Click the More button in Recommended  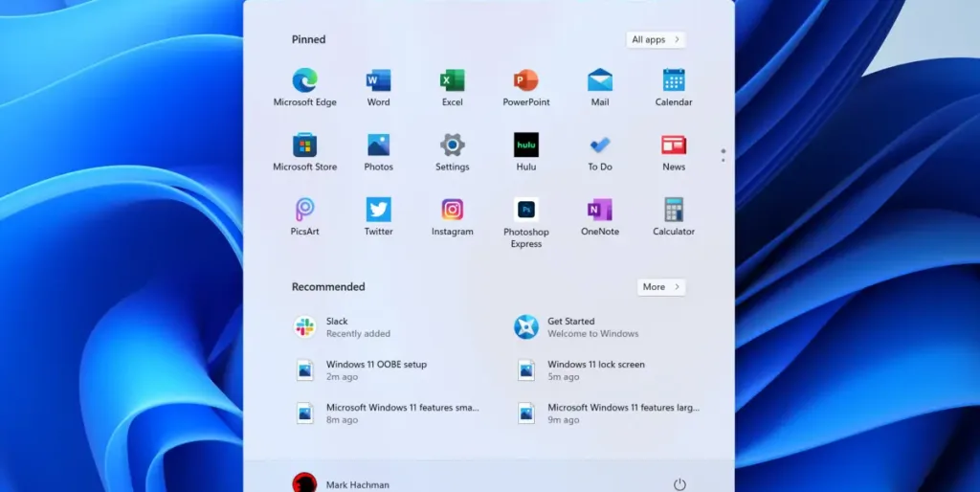[x=661, y=287]
